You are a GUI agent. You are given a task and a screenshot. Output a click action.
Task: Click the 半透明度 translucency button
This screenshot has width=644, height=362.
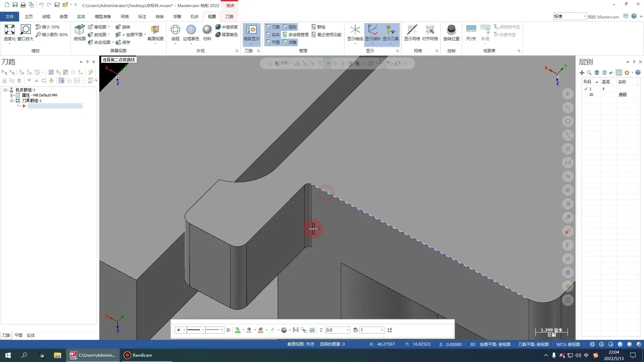tap(227, 27)
